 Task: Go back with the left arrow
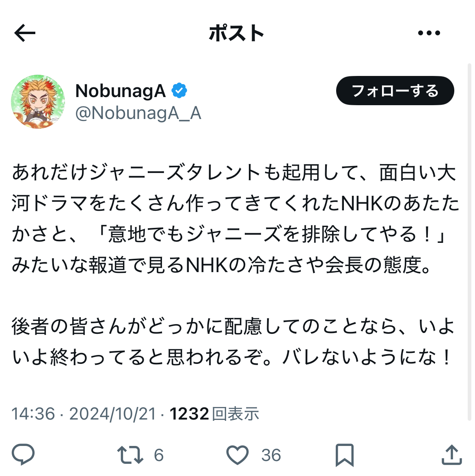click(x=25, y=33)
